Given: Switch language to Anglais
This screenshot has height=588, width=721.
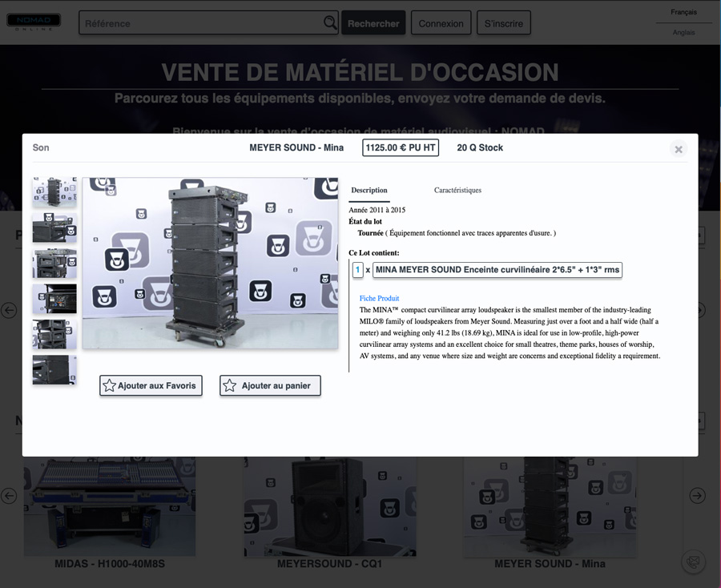Looking at the screenshot, I should pyautogui.click(x=684, y=32).
